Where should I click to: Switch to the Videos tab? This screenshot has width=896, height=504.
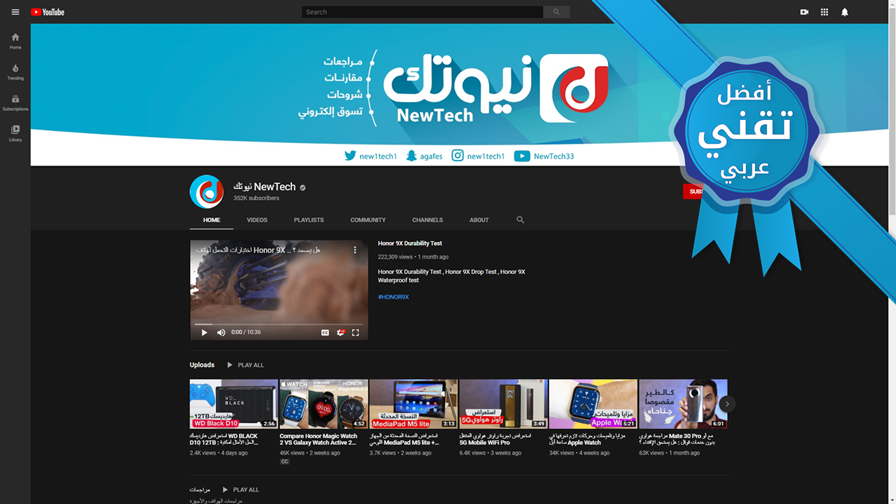[257, 220]
